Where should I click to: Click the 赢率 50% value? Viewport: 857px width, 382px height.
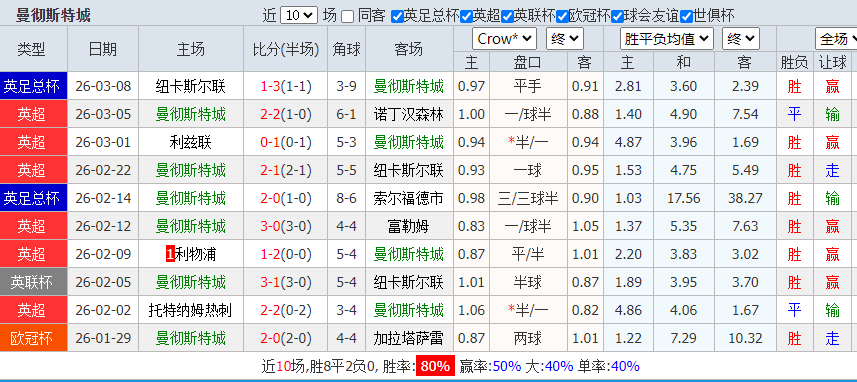(x=506, y=366)
